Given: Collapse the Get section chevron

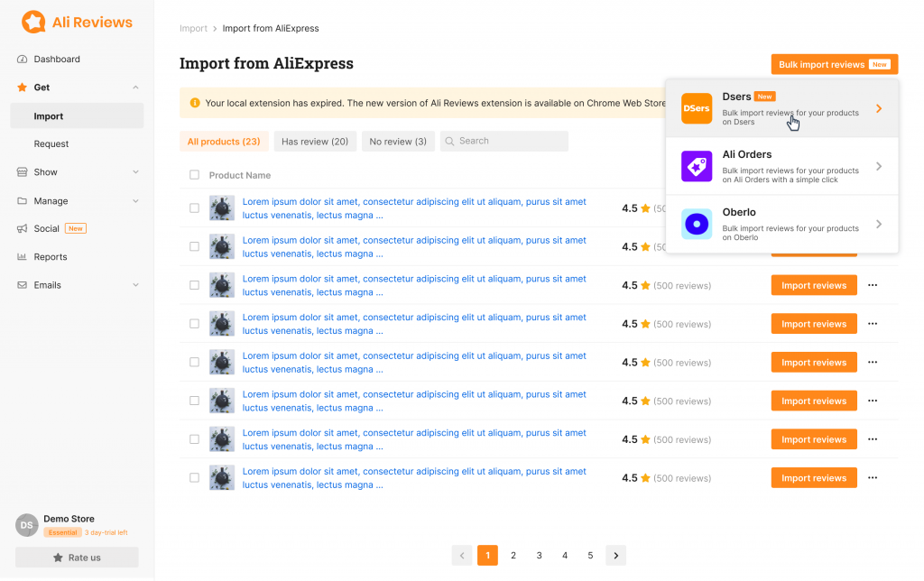Looking at the screenshot, I should (135, 88).
